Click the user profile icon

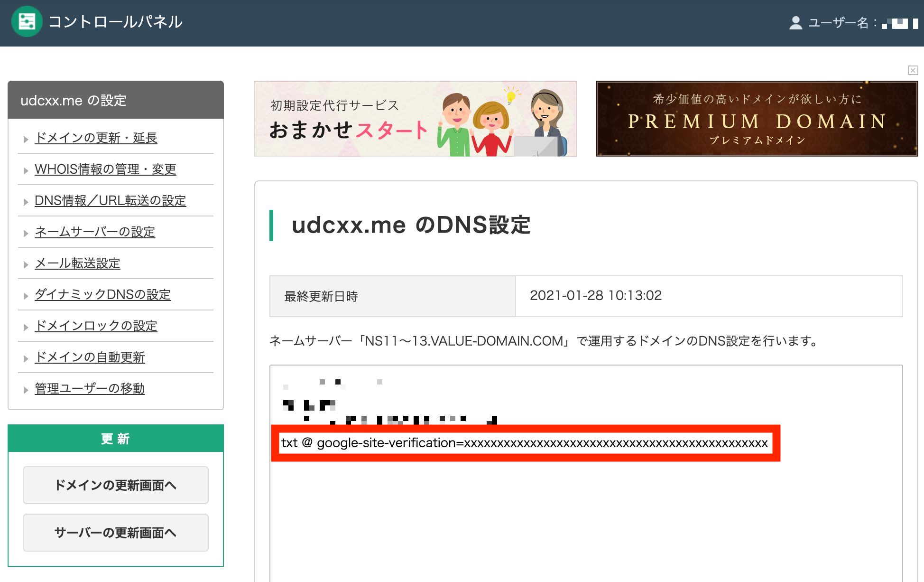click(x=795, y=23)
